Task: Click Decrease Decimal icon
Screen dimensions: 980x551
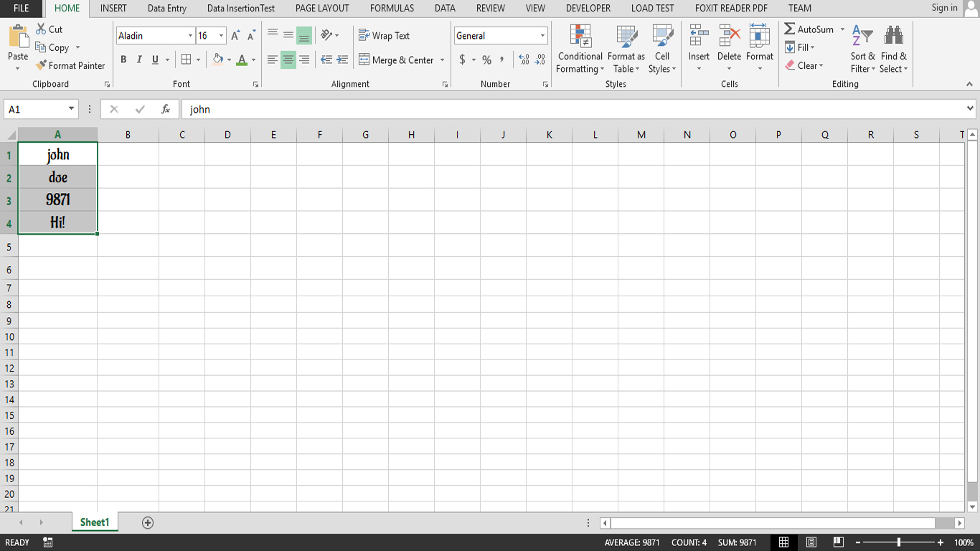Action: coord(540,60)
